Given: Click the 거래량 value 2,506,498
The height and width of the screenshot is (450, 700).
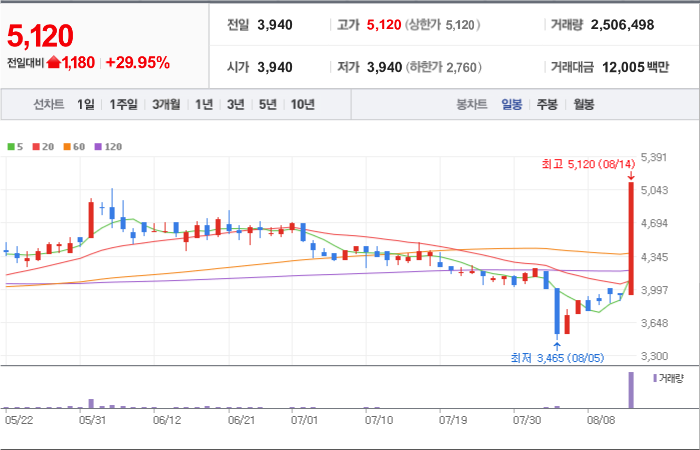Looking at the screenshot, I should point(622,25).
